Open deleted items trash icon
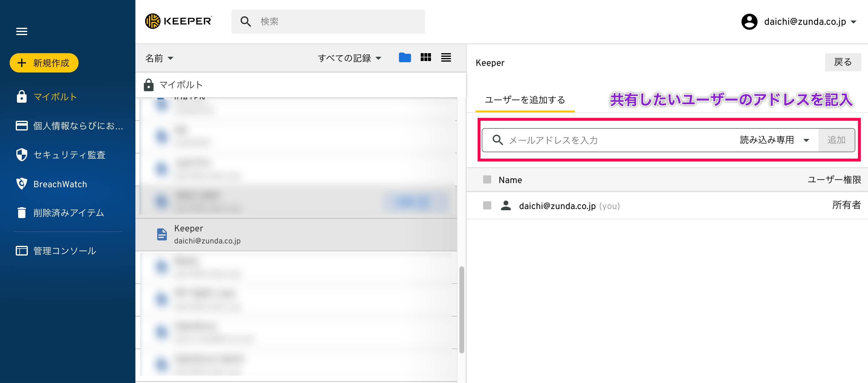Viewport: 868px width, 383px height. (x=21, y=213)
